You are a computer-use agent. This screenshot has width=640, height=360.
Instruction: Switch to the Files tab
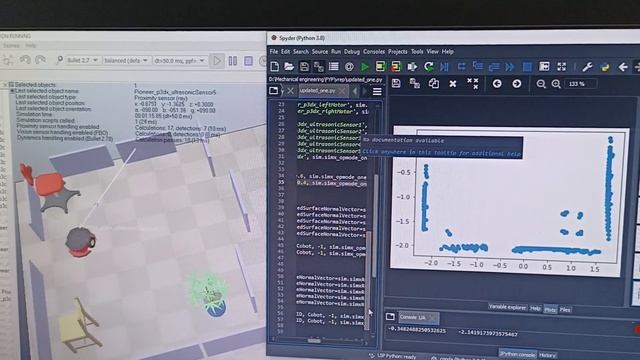click(565, 310)
